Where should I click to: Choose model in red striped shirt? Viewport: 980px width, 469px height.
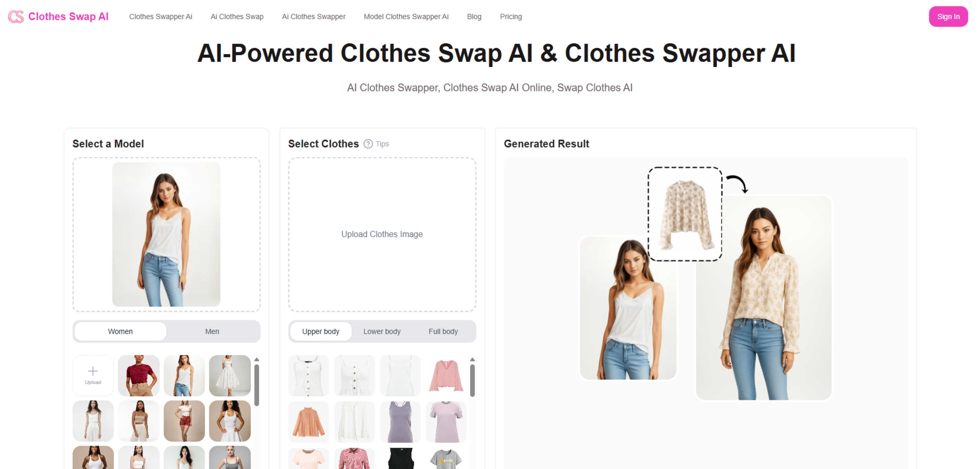139,375
